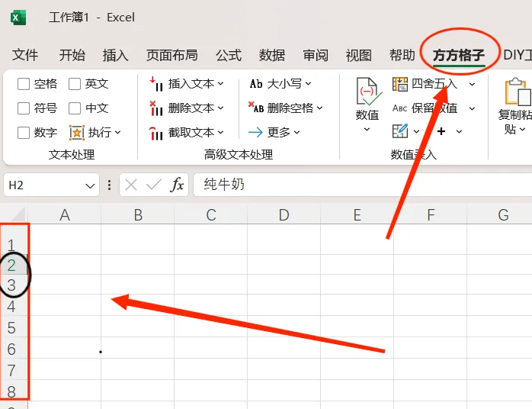Screen dimensions: 532x409
Task: Switch to the 审阅 tab
Action: [x=316, y=55]
